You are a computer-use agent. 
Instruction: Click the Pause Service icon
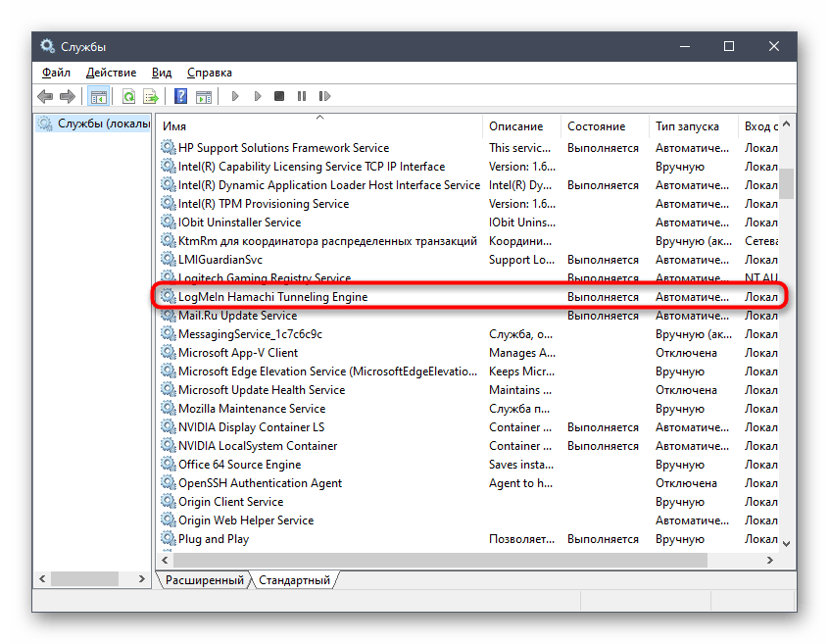click(x=302, y=96)
